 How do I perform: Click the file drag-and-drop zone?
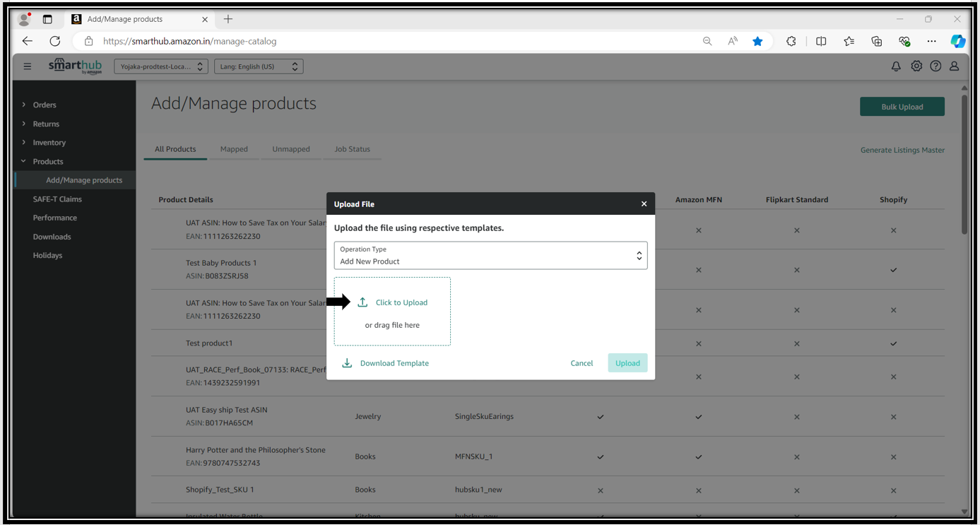point(392,311)
